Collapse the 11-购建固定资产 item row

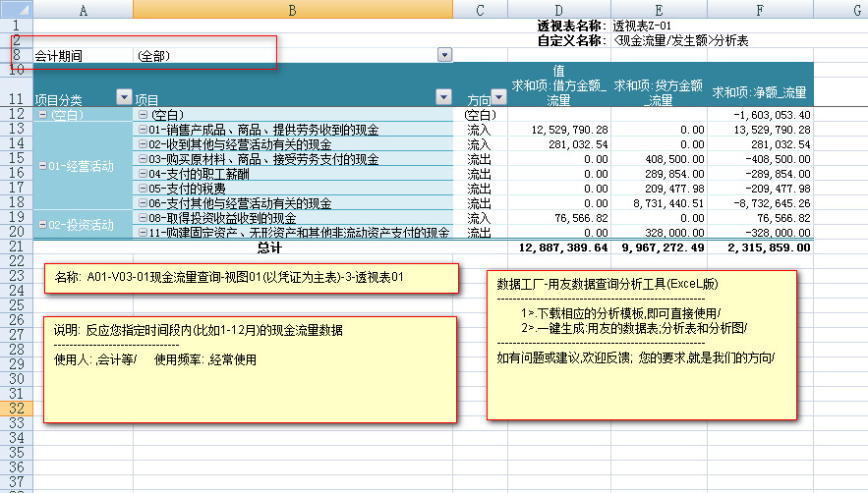click(x=143, y=233)
